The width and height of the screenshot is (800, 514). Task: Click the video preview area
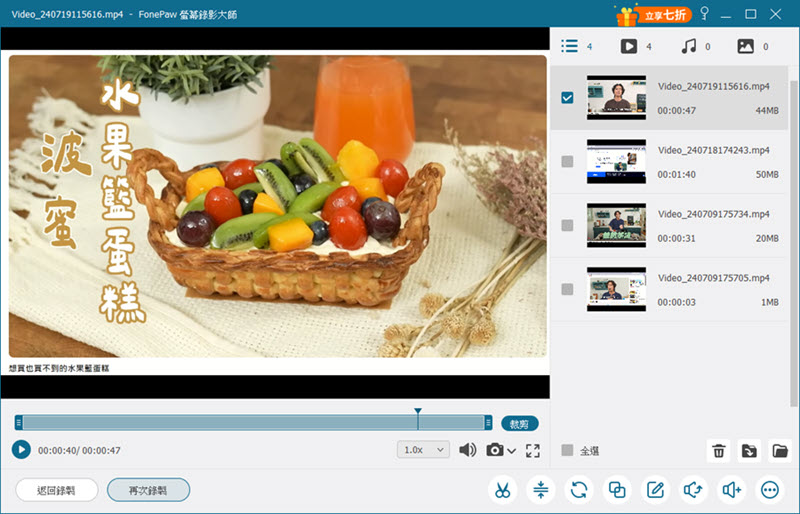point(275,213)
